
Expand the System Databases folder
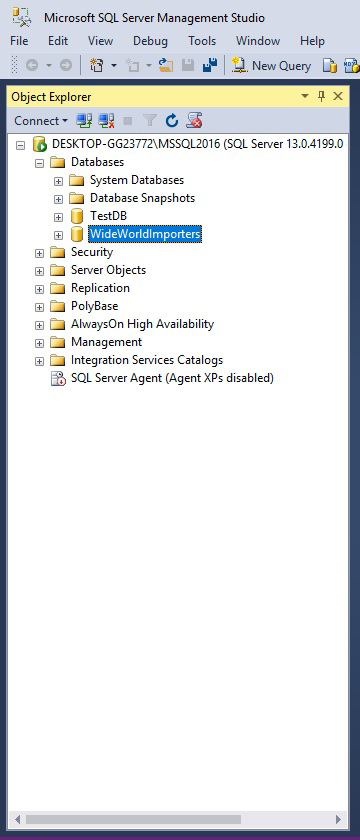58,181
